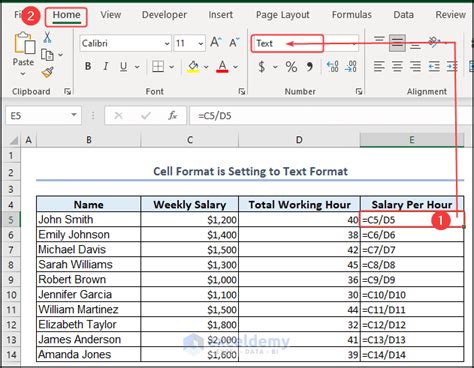This screenshot has width=474, height=368.
Task: Click the Paste clipboard icon
Action: pos(24,43)
